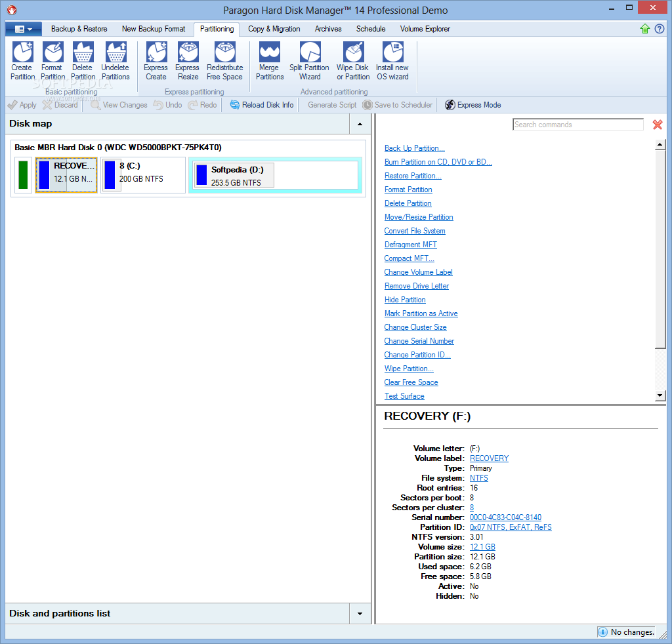Image resolution: width=672 pixels, height=644 pixels.
Task: Click Mark Partition as Active link
Action: click(x=421, y=313)
